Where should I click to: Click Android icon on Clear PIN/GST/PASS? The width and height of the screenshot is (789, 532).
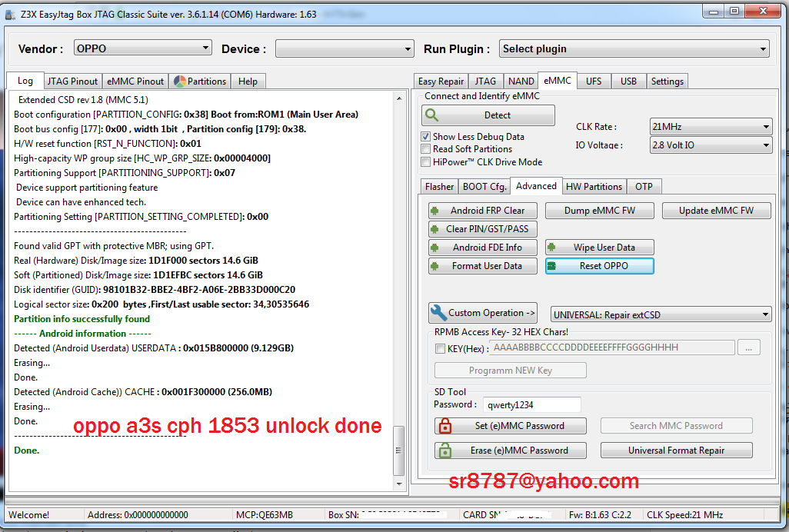434,229
